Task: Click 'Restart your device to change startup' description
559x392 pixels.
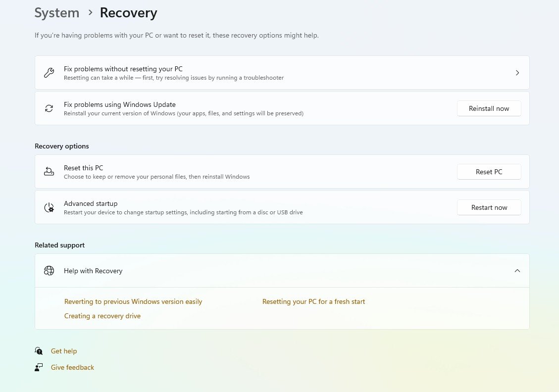Action: point(183,212)
